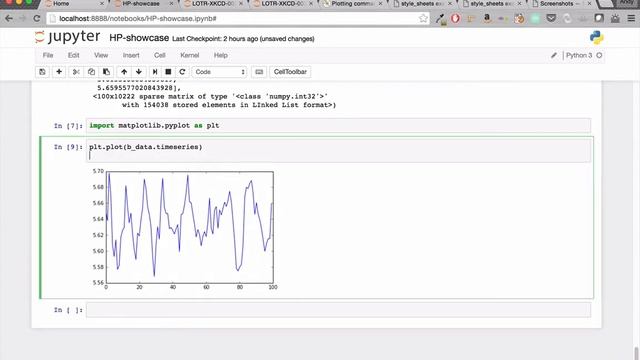Image resolution: width=640 pixels, height=360 pixels.
Task: Click the empty code cell at bottom
Action: pyautogui.click(x=338, y=310)
